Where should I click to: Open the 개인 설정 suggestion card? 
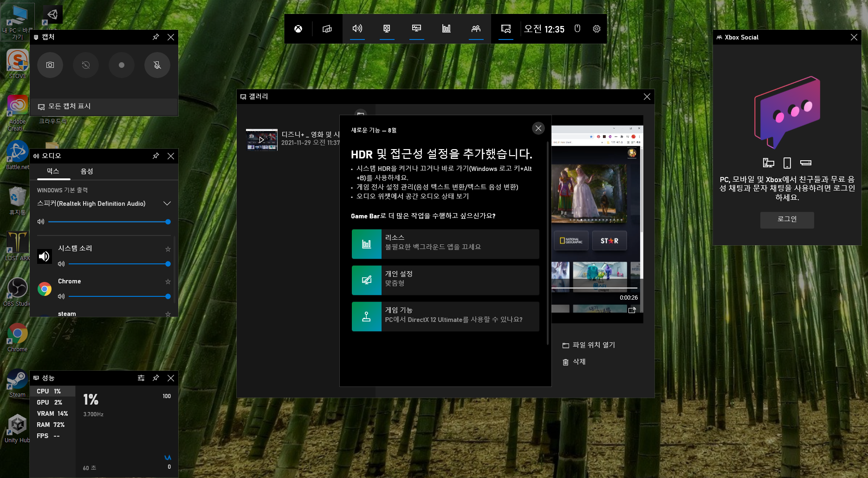[446, 280]
